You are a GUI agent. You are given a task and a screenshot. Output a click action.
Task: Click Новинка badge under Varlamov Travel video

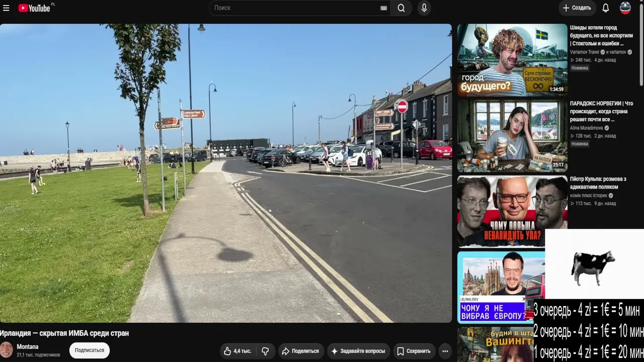tap(580, 68)
